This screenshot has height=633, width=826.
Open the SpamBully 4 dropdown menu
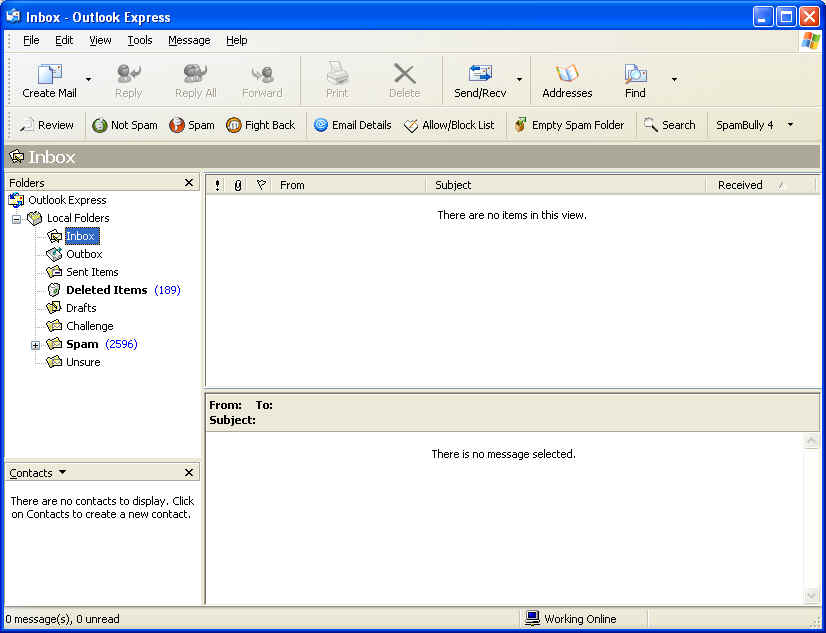pos(790,125)
